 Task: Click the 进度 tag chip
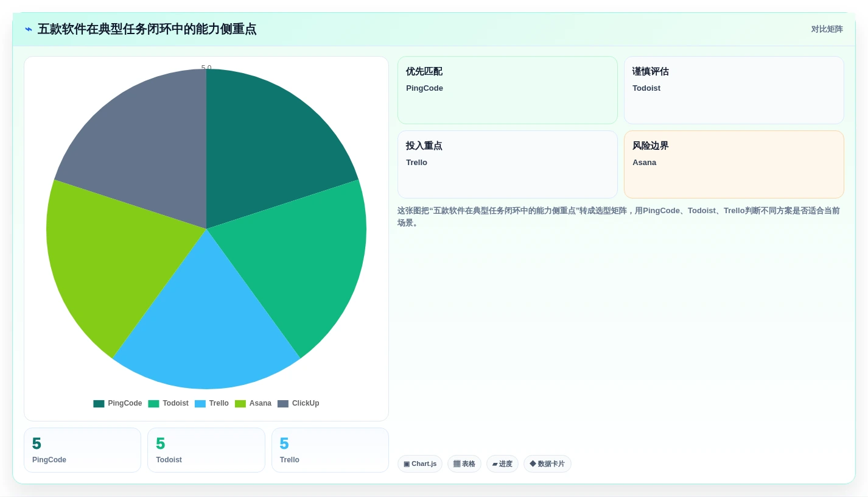point(502,464)
